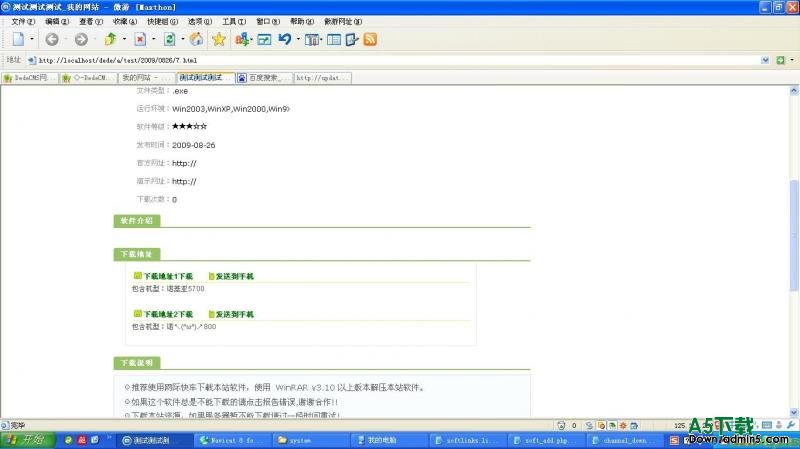Image resolution: width=800 pixels, height=449 pixels.
Task: Open the orange RSS feed icon
Action: [x=370, y=39]
